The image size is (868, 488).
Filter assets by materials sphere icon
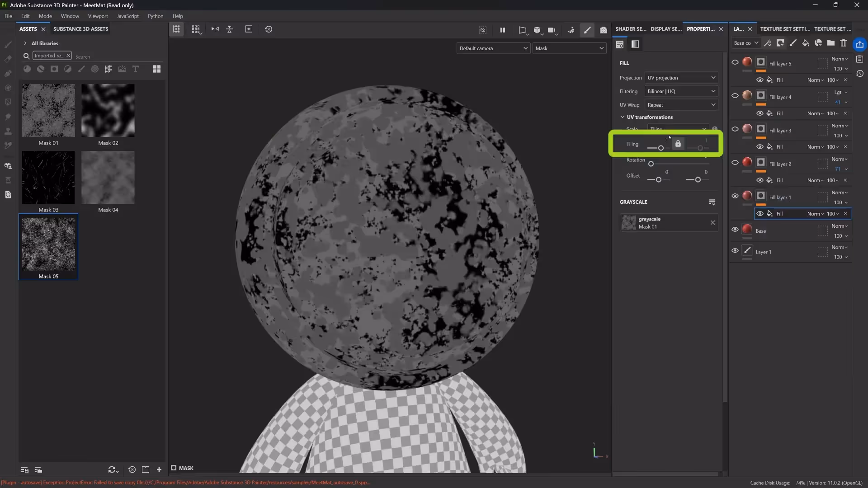[27, 69]
